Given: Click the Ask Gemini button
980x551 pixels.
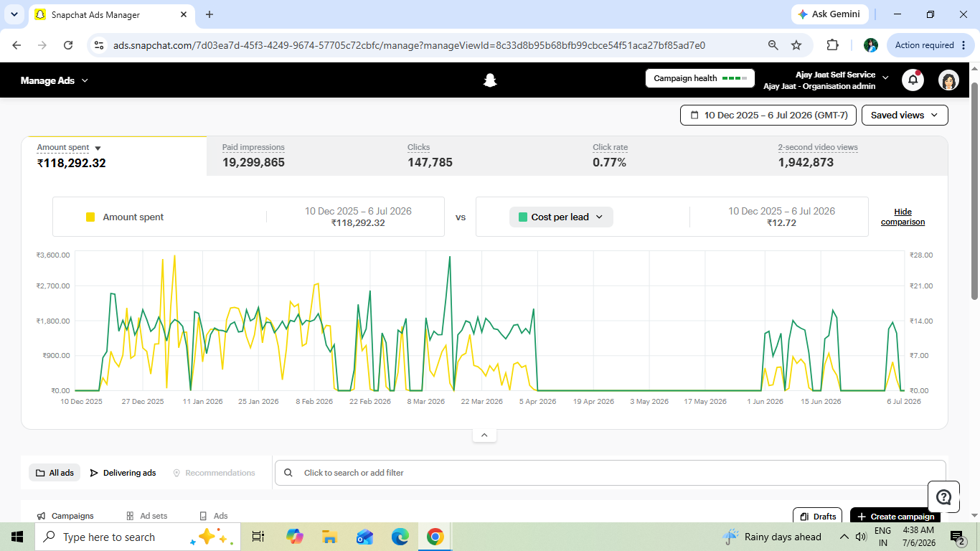Looking at the screenshot, I should (831, 14).
